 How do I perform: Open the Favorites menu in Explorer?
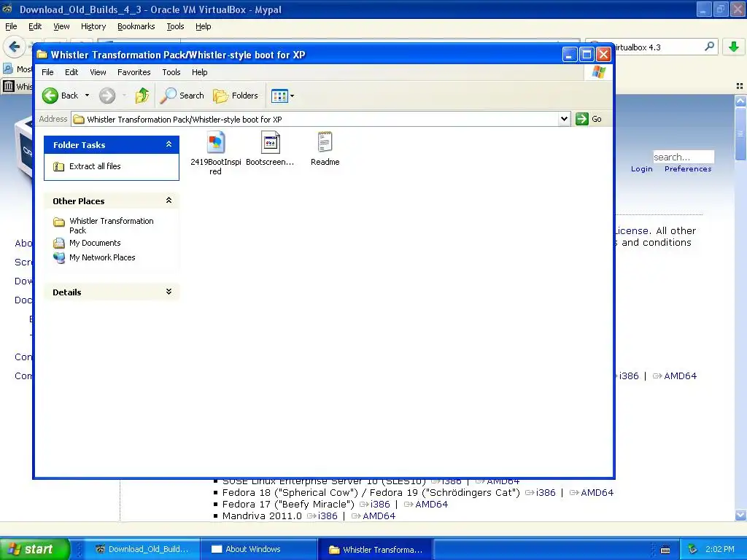coord(134,72)
